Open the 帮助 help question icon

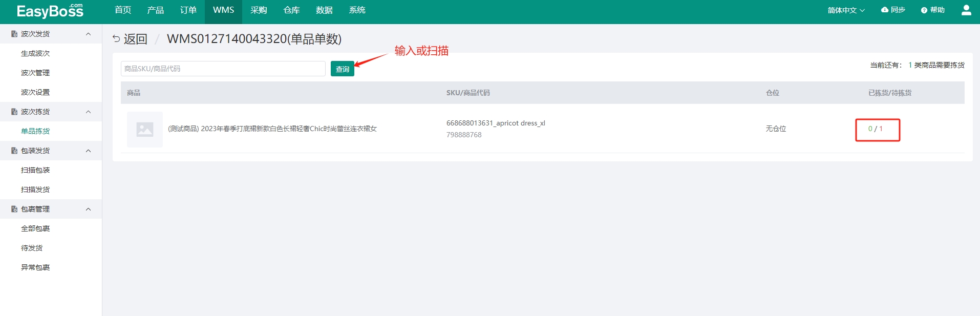tap(924, 10)
